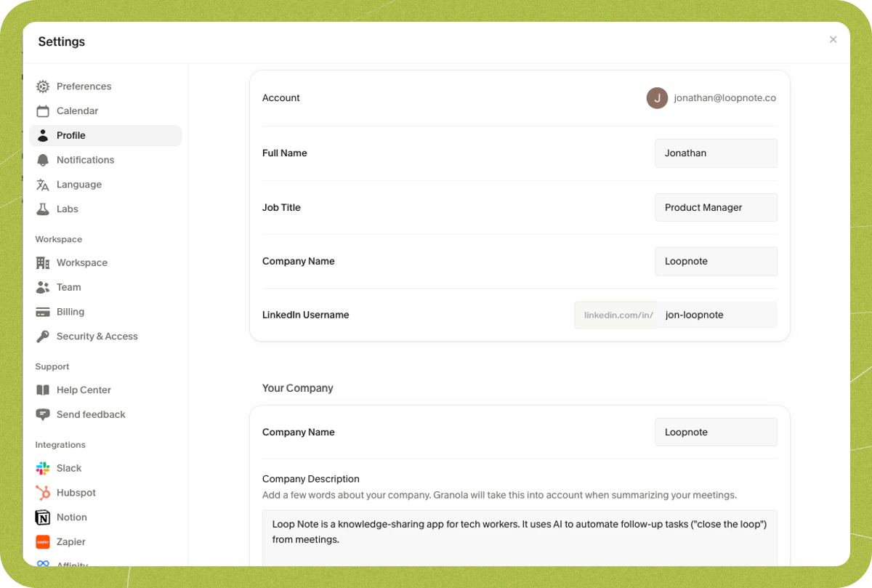Open Language settings translate icon
Viewport: 872px width, 588px height.
coord(43,185)
